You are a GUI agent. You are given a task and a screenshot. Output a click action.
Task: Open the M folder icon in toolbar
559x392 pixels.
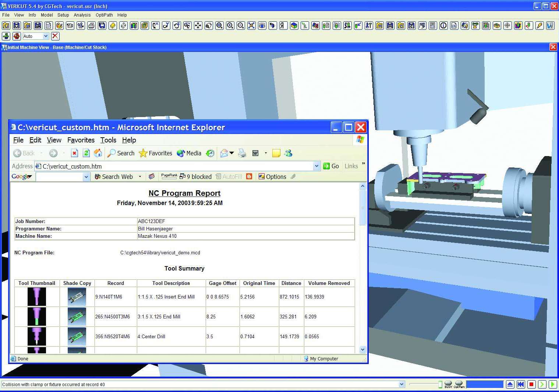tap(379, 25)
